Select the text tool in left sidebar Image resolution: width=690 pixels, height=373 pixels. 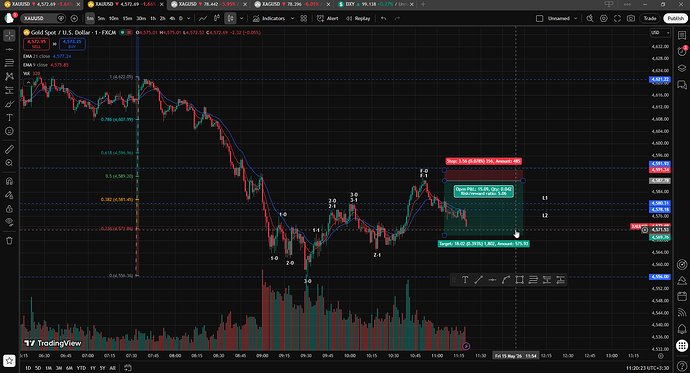coord(9,117)
